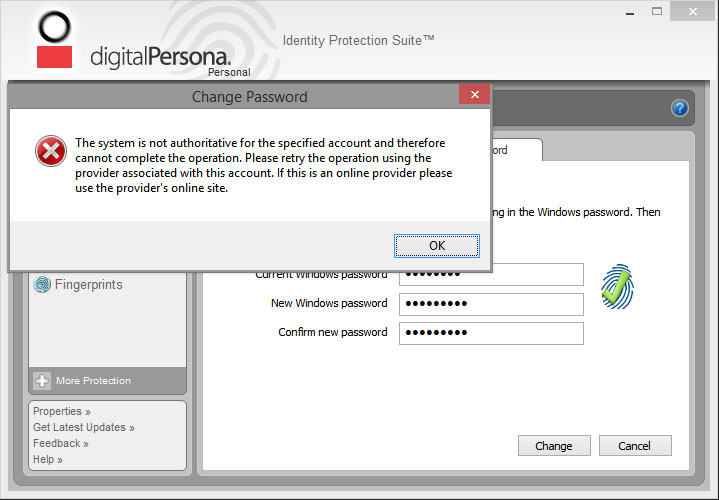The height and width of the screenshot is (500, 719).
Task: Close the Identity Protection Suite window
Action: (x=692, y=11)
